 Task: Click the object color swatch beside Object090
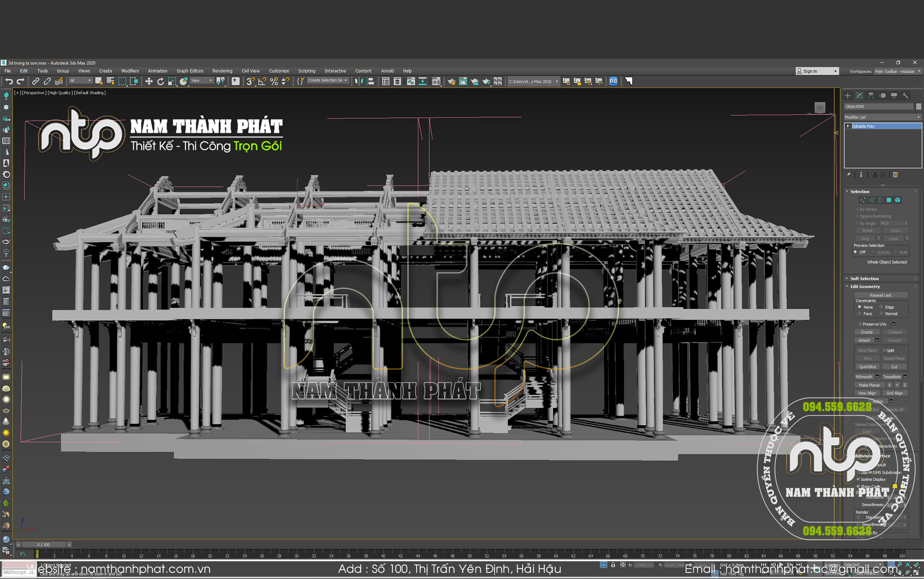[x=918, y=106]
